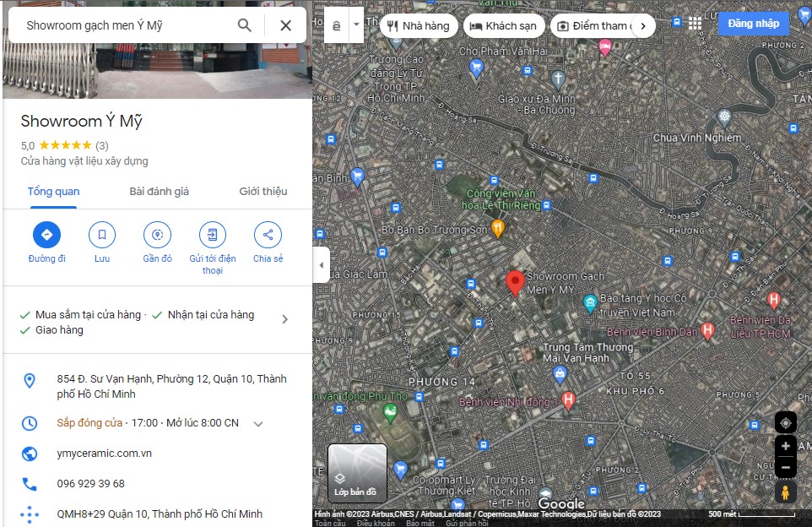Viewport: 812px width, 527px height.
Task: Click the pink hotel marker at top
Action: [x=605, y=48]
